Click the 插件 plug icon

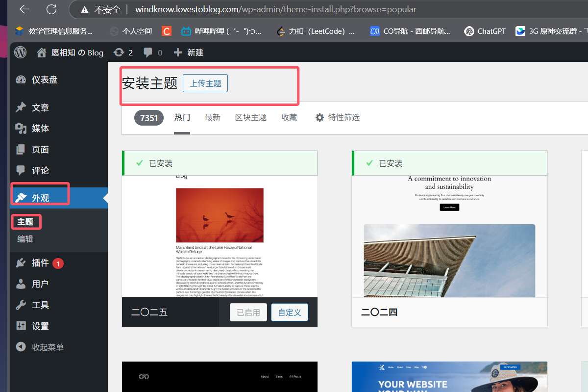(21, 263)
